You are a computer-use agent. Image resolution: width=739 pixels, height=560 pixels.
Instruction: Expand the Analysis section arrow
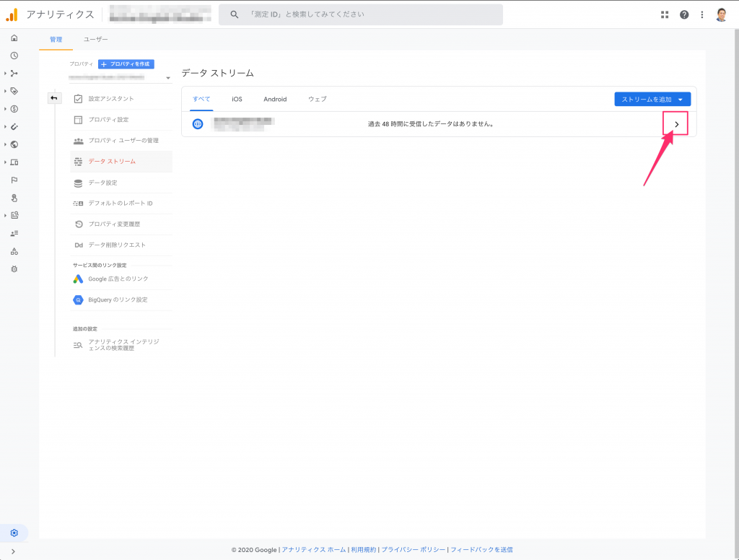(5, 216)
